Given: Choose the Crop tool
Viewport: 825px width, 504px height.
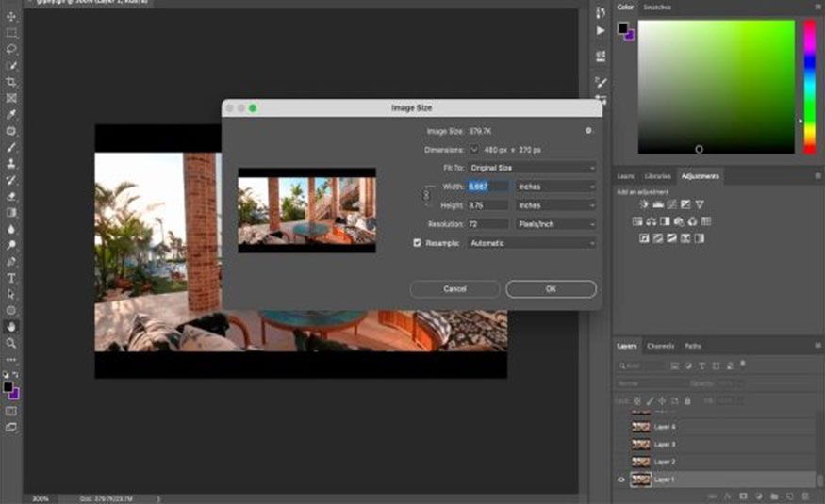Looking at the screenshot, I should [x=11, y=81].
